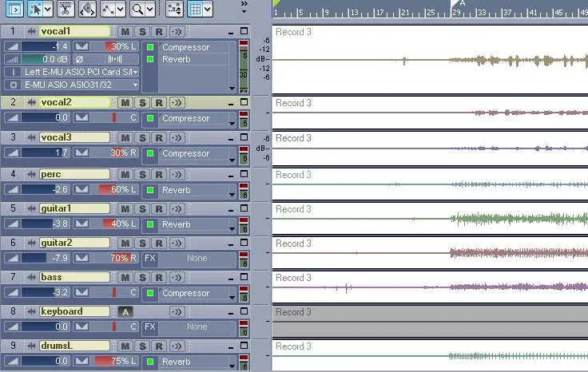Viewport: 588px width, 372px height.
Task: Open the Compressor effect on vocal3
Action: click(185, 153)
